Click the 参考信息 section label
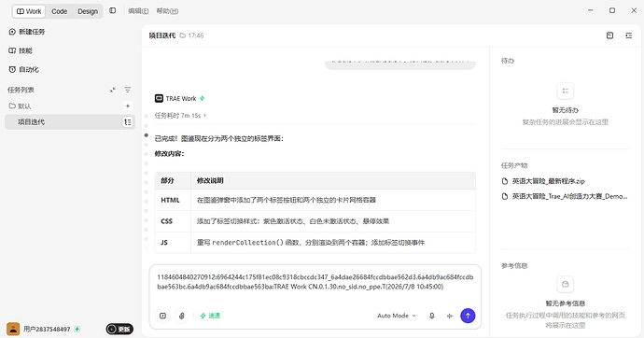Screen dimensions: 644x338 514,266
